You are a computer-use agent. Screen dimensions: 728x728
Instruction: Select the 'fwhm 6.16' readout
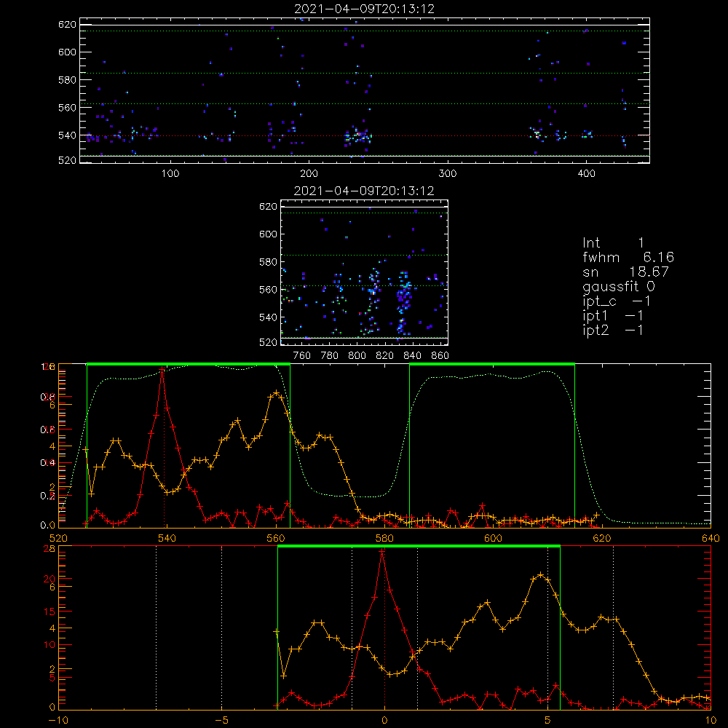[x=628, y=257]
